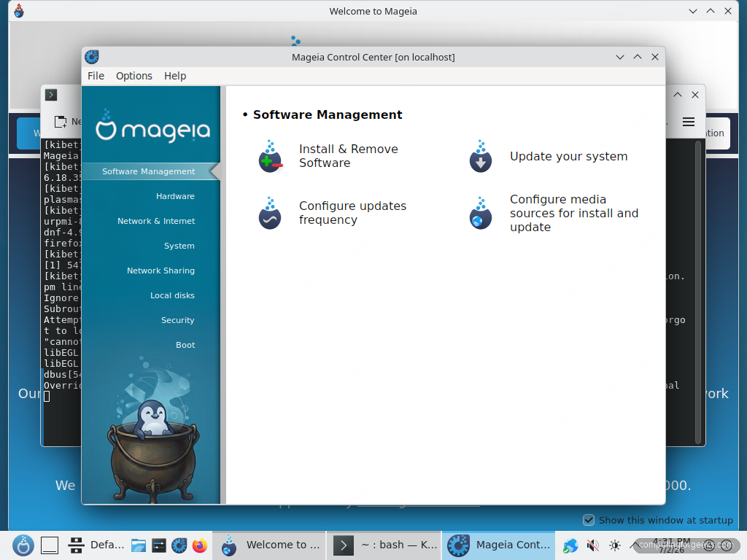This screenshot has width=747, height=560.
Task: Select Local disks sidebar category
Action: (x=172, y=295)
